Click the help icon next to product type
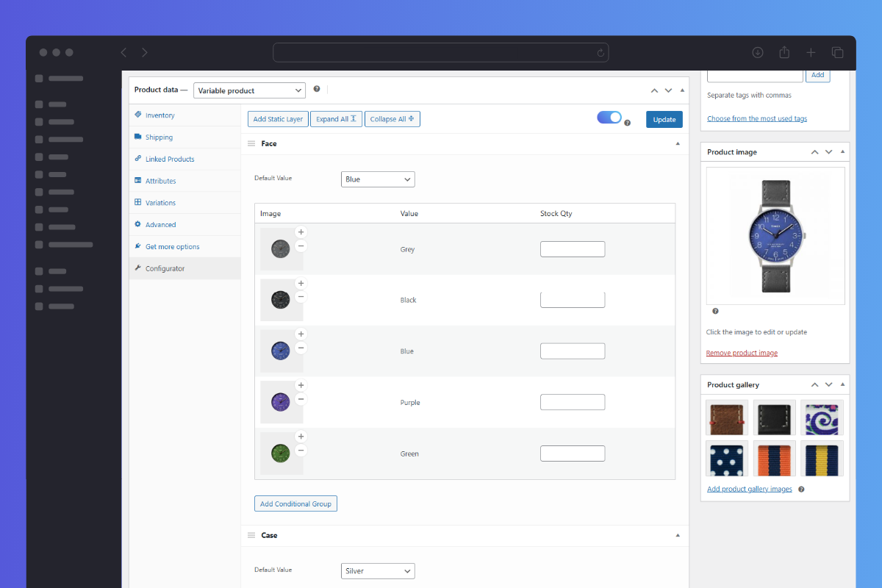The image size is (882, 588). (x=317, y=89)
